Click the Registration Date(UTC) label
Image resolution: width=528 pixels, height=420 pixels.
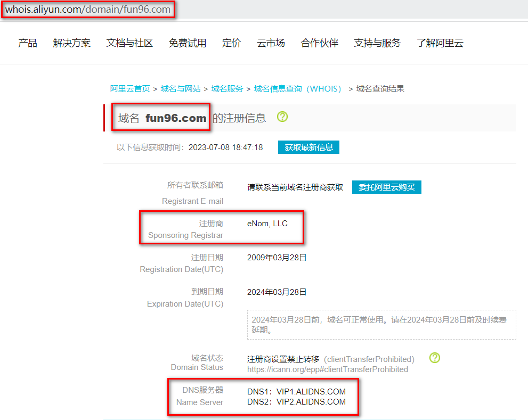pos(182,269)
